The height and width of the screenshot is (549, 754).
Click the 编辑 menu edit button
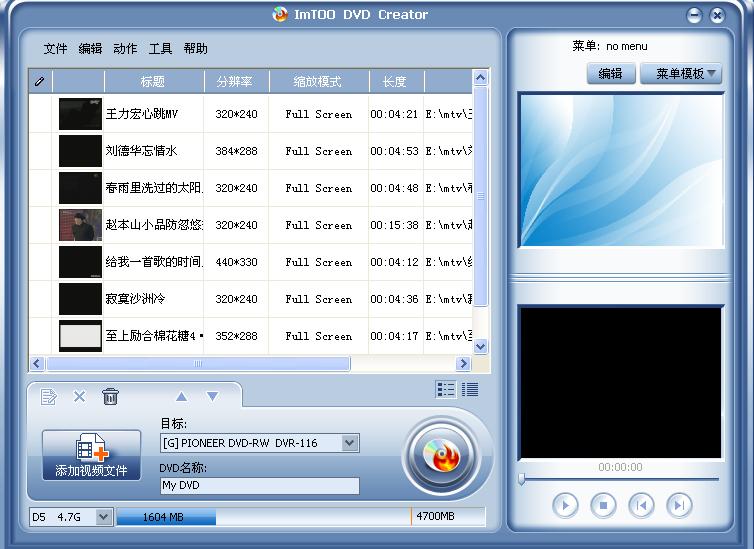click(611, 74)
